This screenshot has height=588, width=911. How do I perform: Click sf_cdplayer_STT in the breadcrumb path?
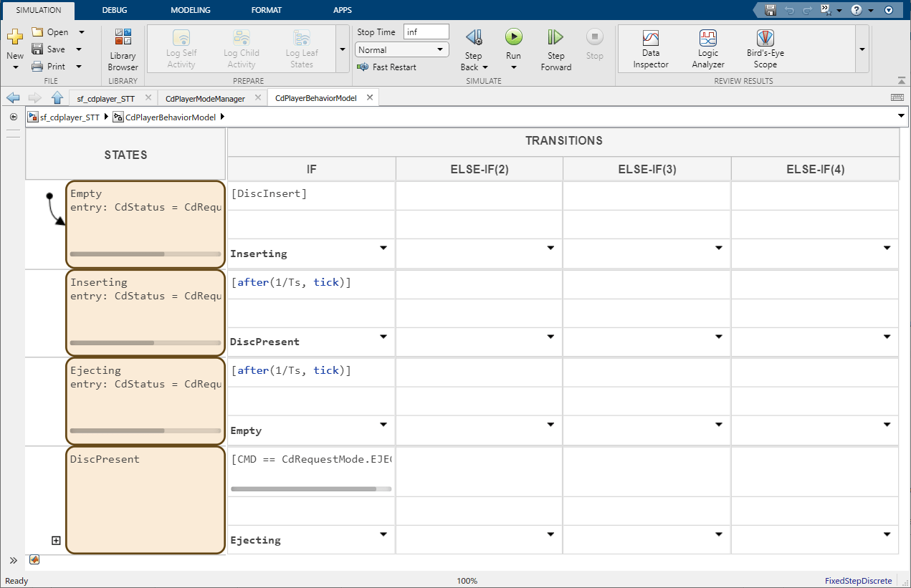point(70,117)
